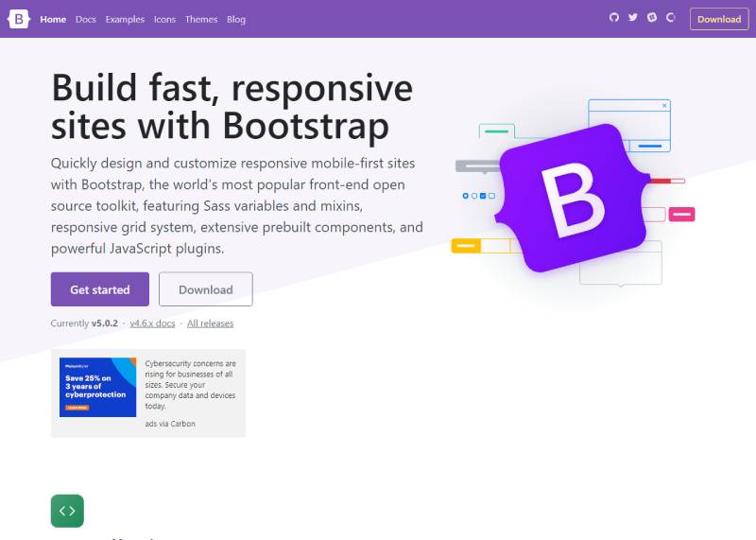
Task: Click the ads via Carbon link
Action: pyautogui.click(x=170, y=424)
